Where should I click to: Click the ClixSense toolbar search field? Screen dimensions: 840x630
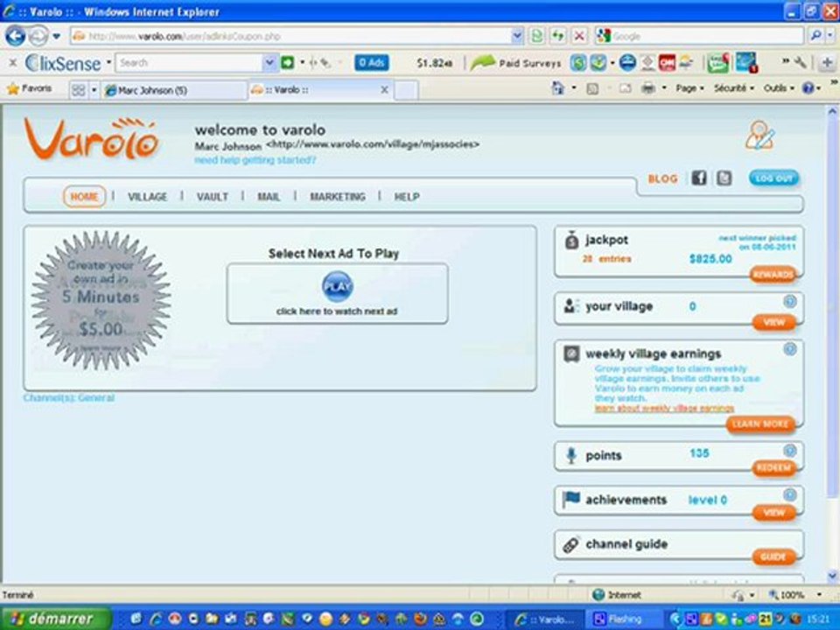tap(190, 63)
